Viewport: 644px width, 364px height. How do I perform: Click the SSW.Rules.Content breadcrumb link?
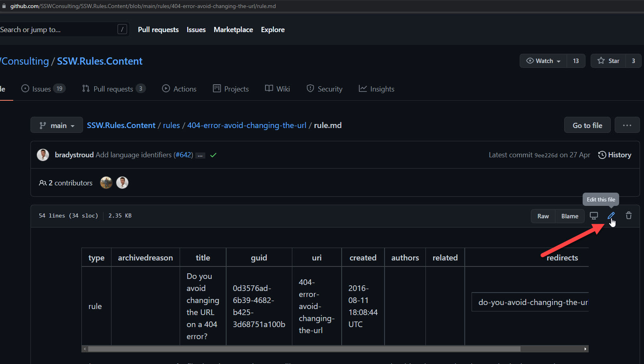pos(121,125)
